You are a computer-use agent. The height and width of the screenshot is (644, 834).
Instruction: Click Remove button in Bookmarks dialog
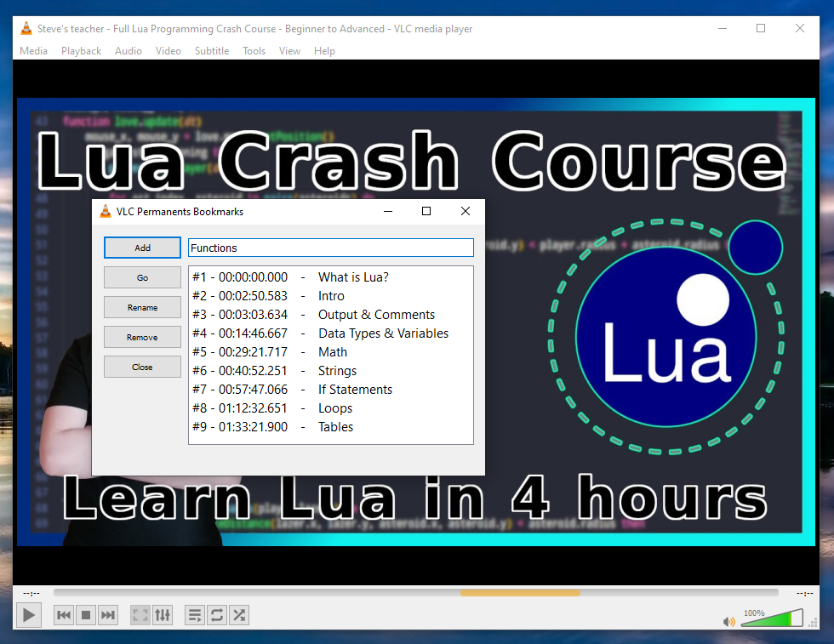[x=143, y=337]
